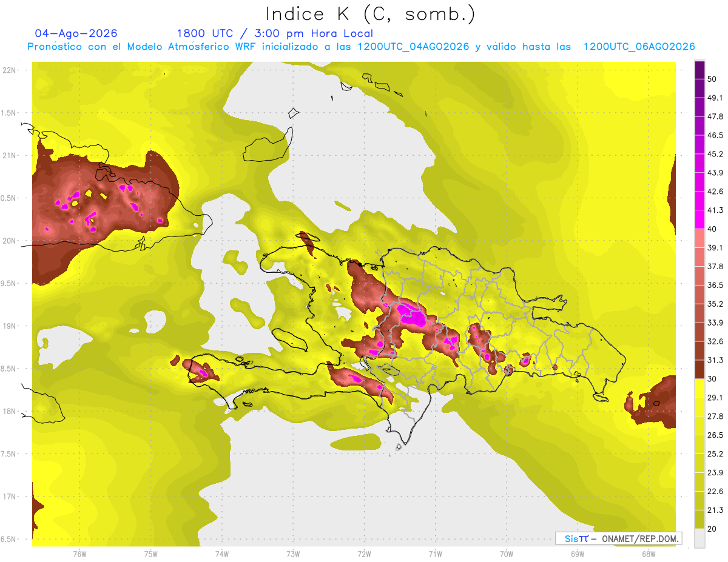Click the '74W' longitude label
Viewport: 728px width, 562px height.
pos(222,554)
